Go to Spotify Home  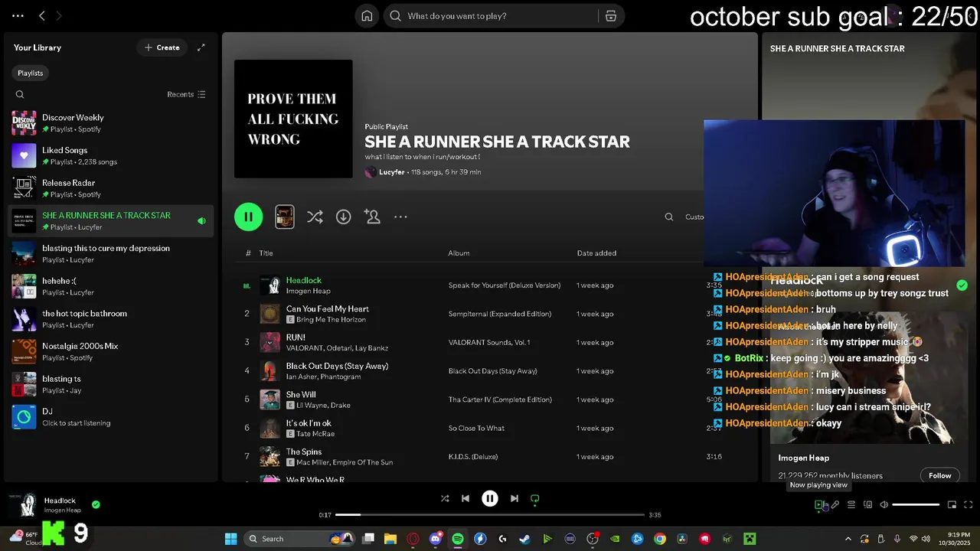point(367,16)
